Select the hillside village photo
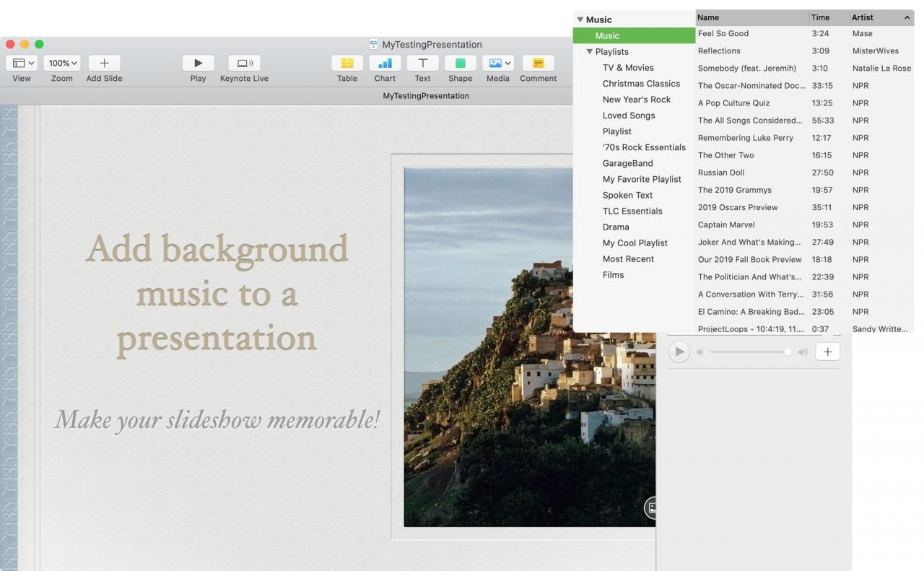Screen dimensions: 924x571 [530, 346]
